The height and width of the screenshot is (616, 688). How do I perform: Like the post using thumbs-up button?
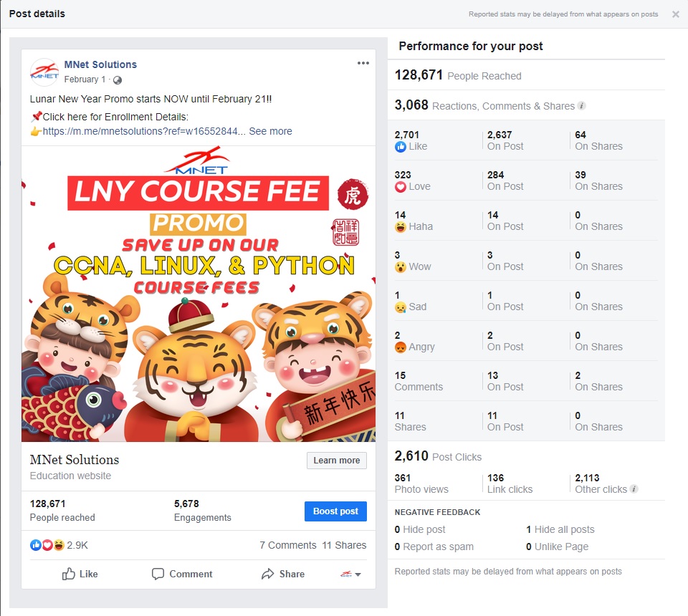80,574
